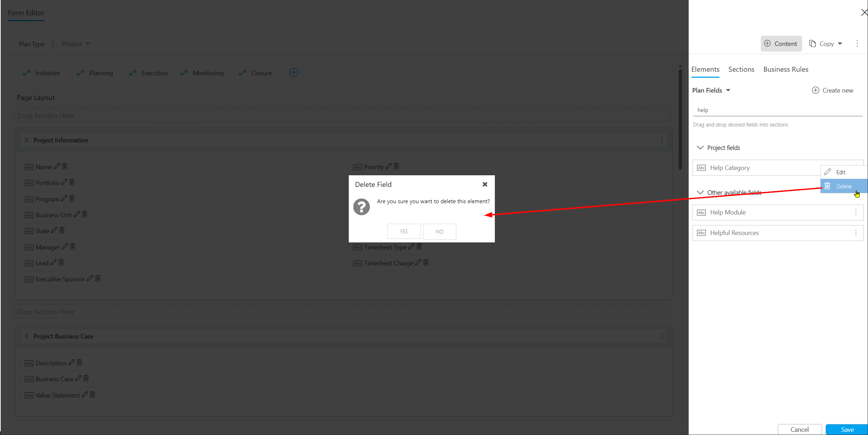Edit the Priority field with pencil icon
The image size is (868, 435).
(x=388, y=166)
